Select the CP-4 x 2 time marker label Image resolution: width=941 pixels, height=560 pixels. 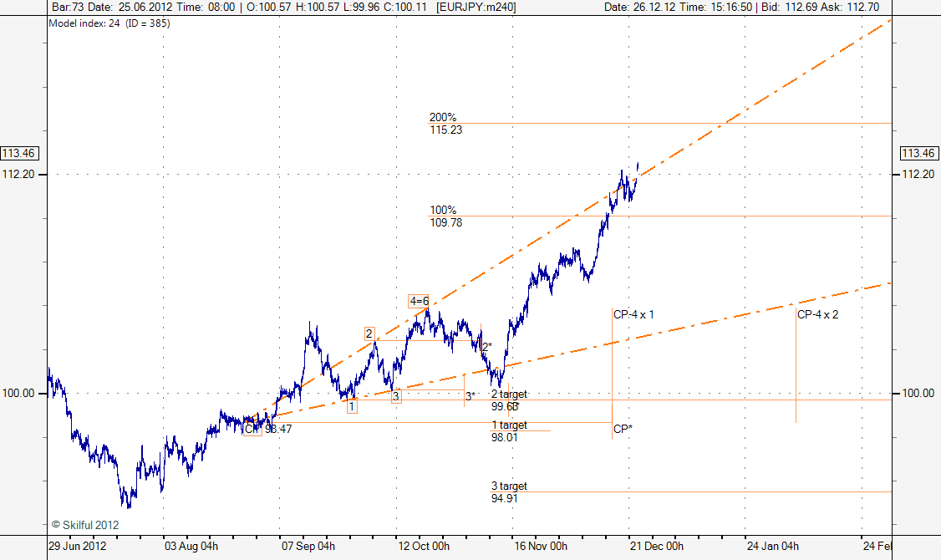817,315
